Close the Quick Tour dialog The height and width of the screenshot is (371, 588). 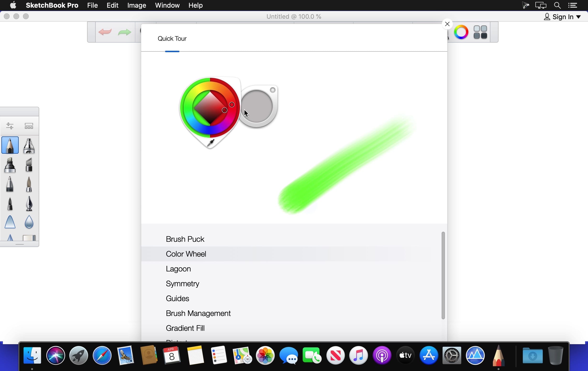tap(447, 24)
